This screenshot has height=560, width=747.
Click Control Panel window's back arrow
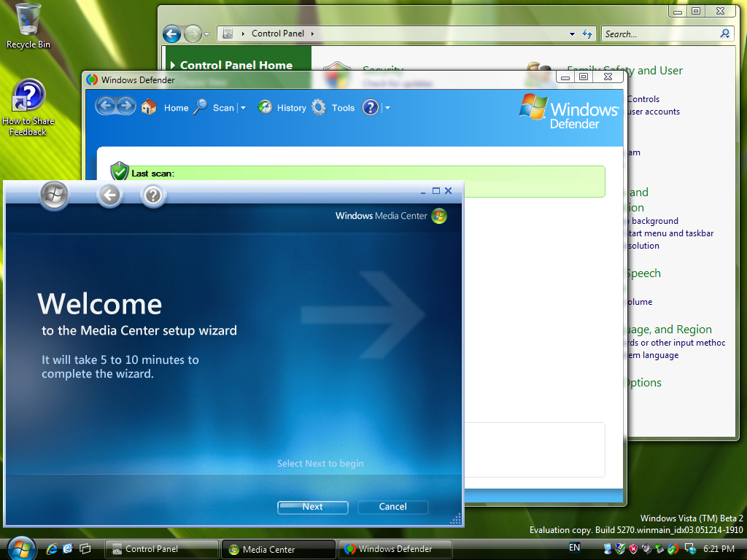point(171,34)
